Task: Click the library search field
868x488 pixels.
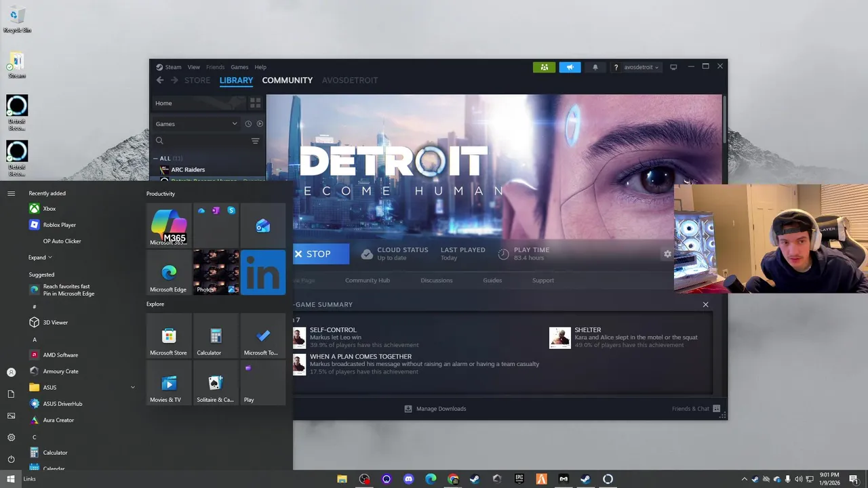Action: tap(201, 141)
